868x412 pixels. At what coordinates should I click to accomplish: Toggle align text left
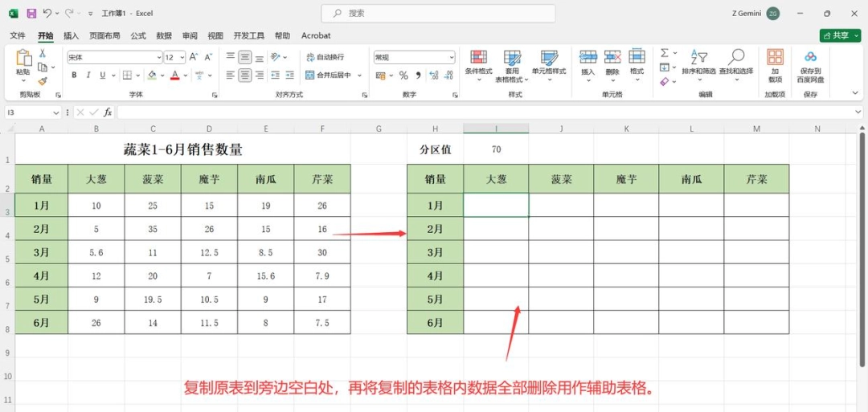[231, 75]
